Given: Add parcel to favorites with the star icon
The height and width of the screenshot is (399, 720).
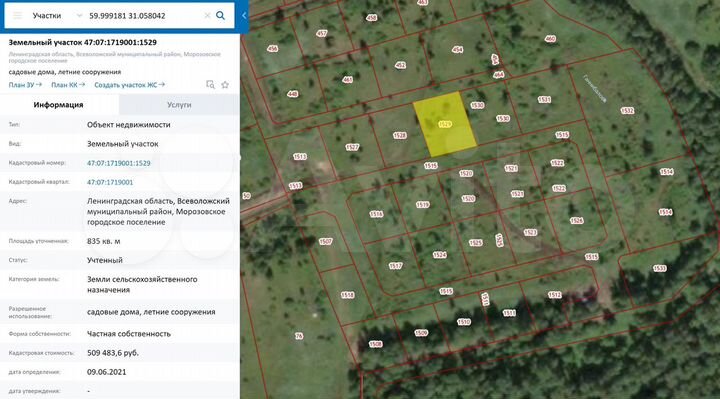Looking at the screenshot, I should [225, 84].
